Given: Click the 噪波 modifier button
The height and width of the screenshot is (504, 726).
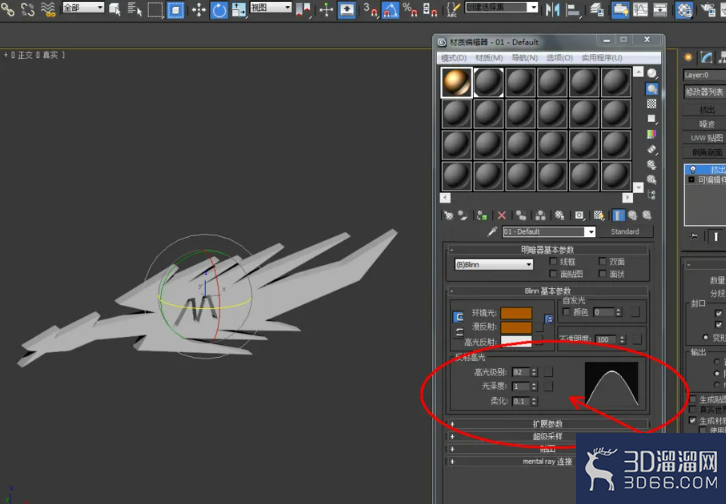Looking at the screenshot, I should click(704, 124).
